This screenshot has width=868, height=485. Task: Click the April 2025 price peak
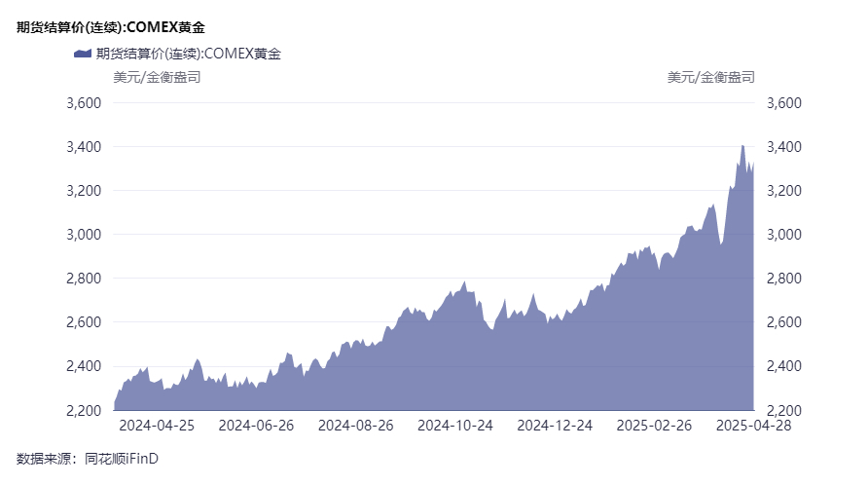point(742,146)
